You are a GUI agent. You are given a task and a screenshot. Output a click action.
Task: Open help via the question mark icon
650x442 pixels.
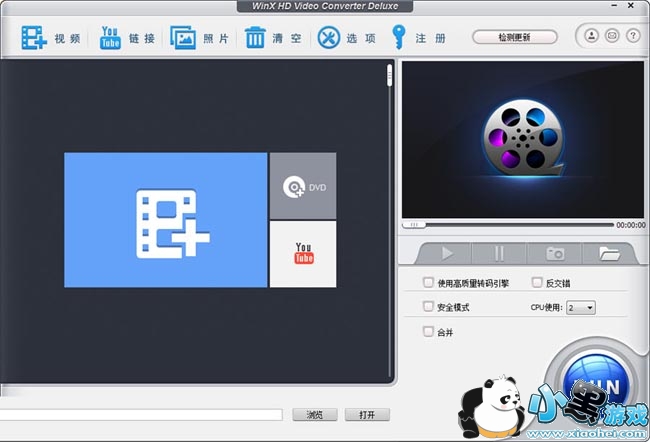click(631, 36)
